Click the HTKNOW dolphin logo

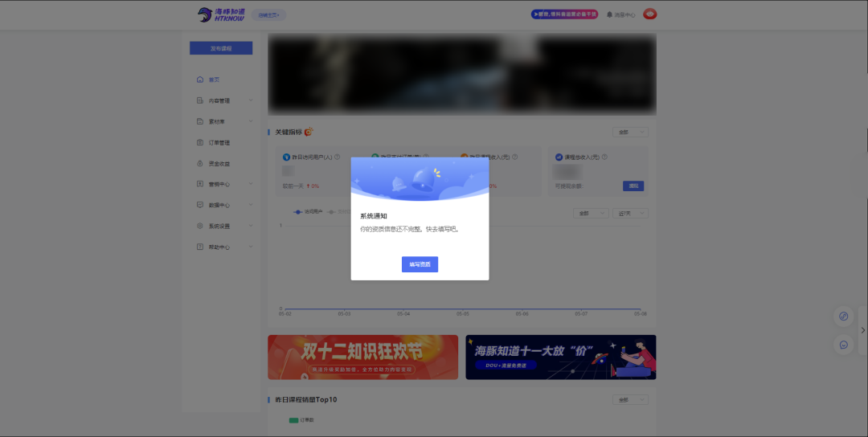[x=222, y=14]
